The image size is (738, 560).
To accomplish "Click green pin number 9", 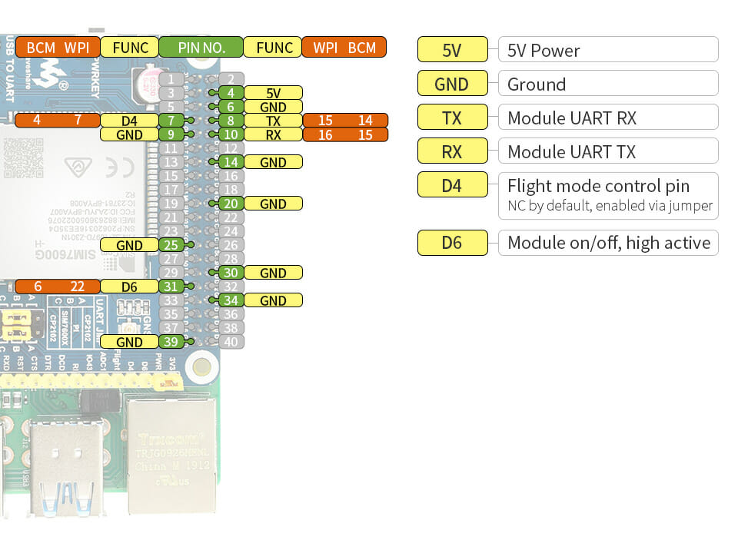I will (x=171, y=134).
